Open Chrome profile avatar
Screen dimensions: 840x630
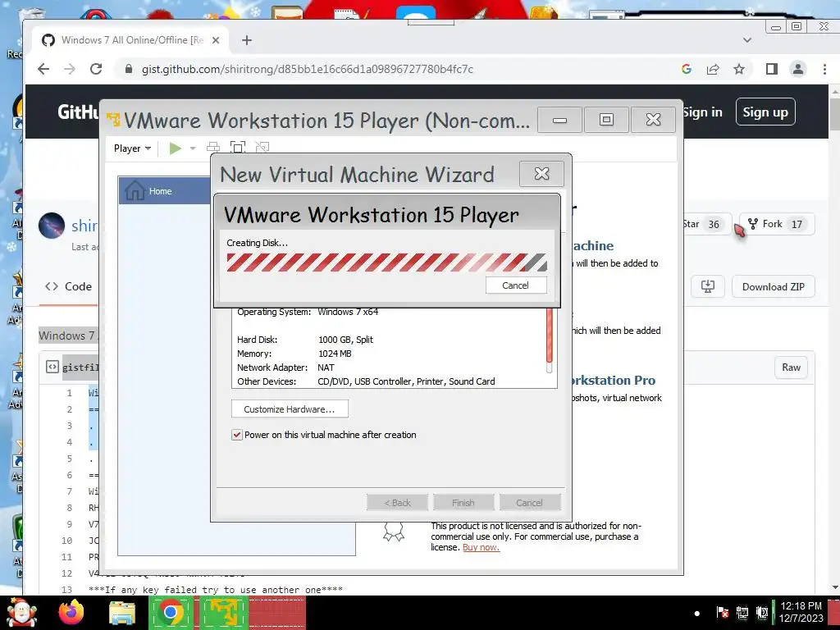coord(797,69)
